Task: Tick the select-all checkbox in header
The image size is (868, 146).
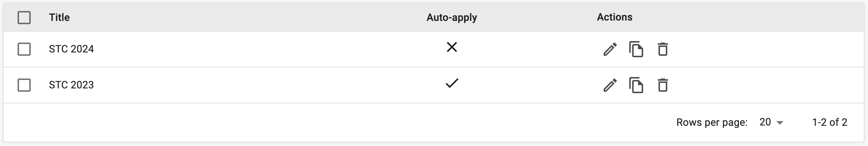Action: pyautogui.click(x=24, y=17)
